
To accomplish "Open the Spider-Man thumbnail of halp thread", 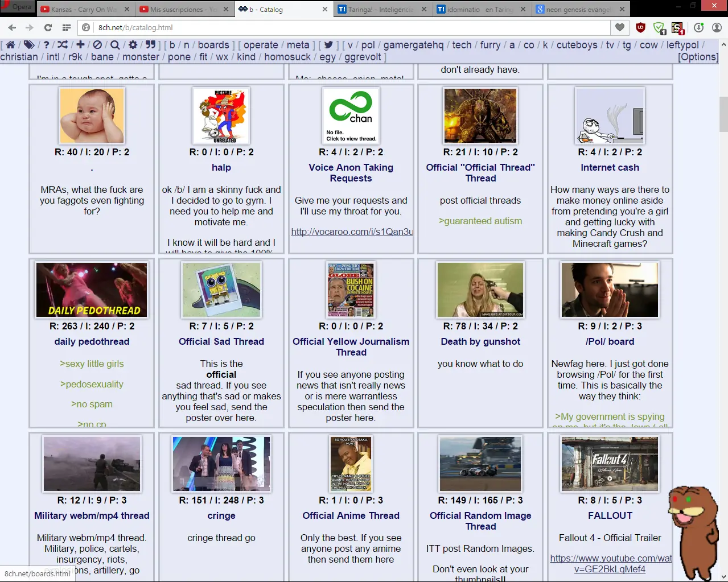I will [x=221, y=115].
